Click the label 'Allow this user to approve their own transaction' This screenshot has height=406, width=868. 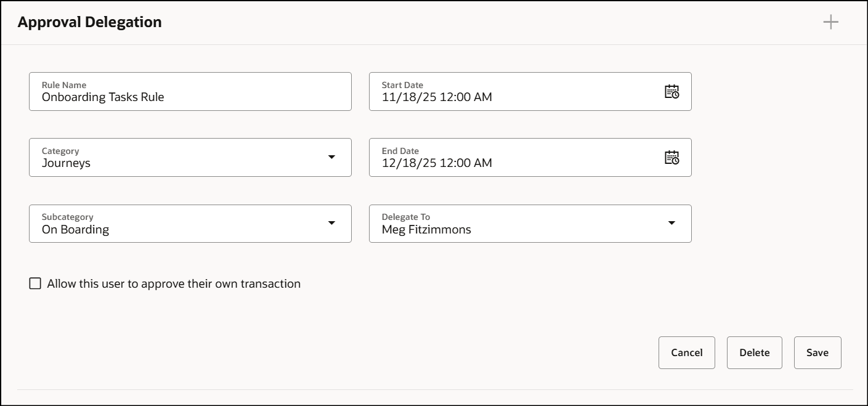173,283
